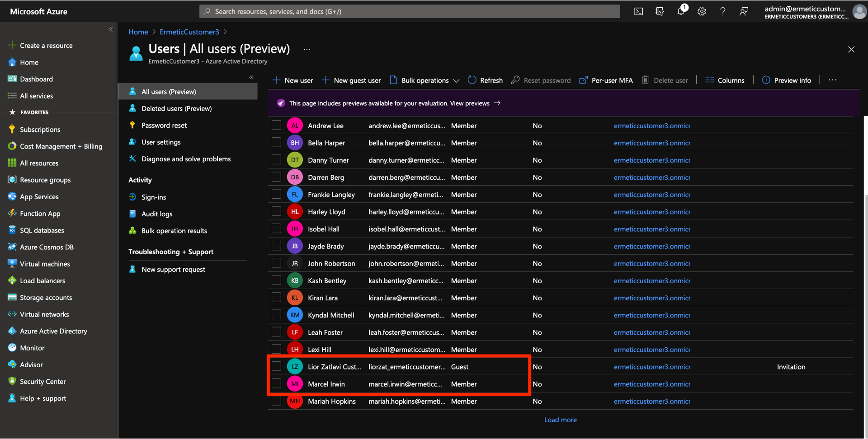Collapse the Users blade menu
Viewport: 868px width, 439px height.
251,77
